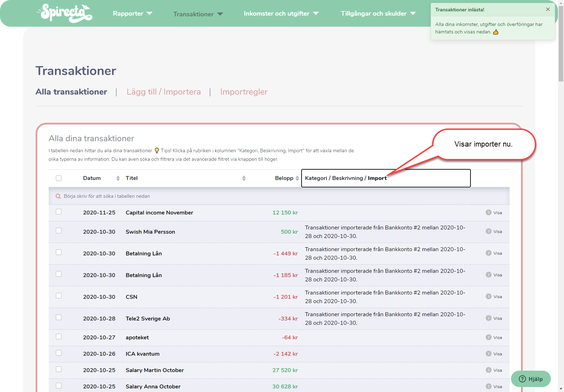Click the Belopp column sort arrows

pyautogui.click(x=297, y=178)
